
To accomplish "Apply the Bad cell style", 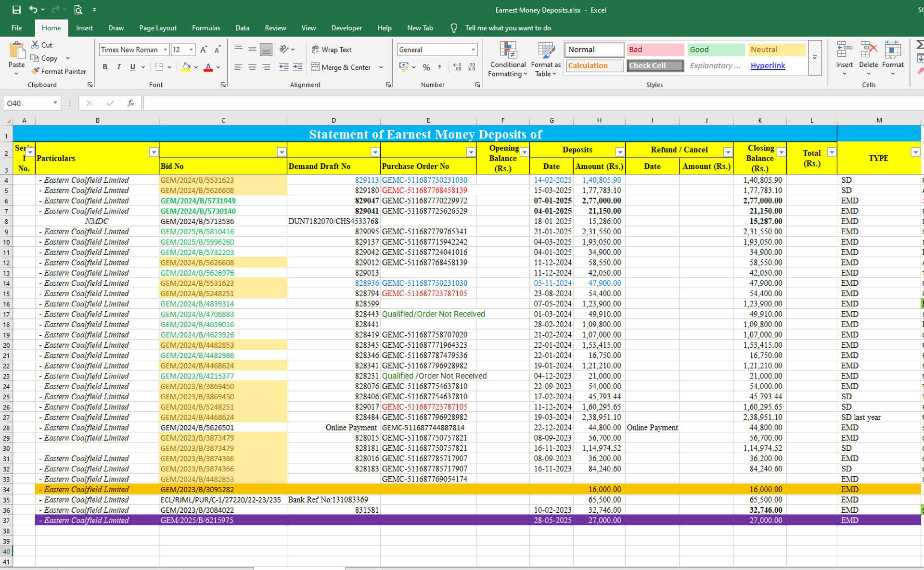I will point(654,50).
